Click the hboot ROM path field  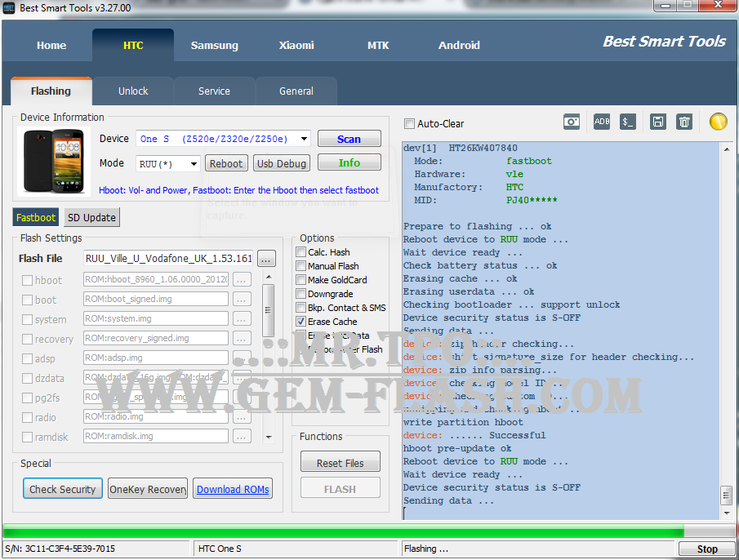click(x=156, y=280)
